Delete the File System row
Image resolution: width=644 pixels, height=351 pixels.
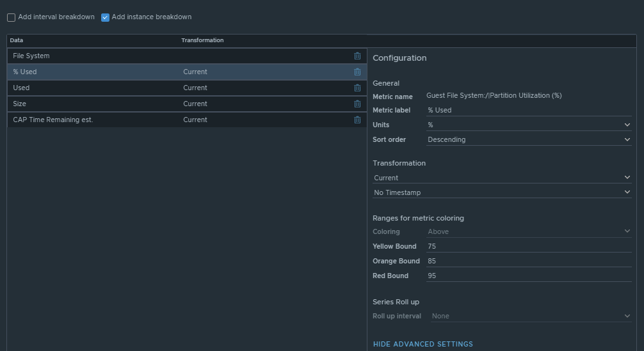[357, 56]
